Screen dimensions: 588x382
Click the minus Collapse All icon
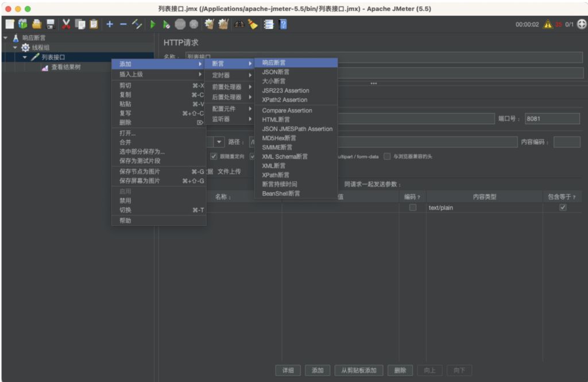pos(123,24)
